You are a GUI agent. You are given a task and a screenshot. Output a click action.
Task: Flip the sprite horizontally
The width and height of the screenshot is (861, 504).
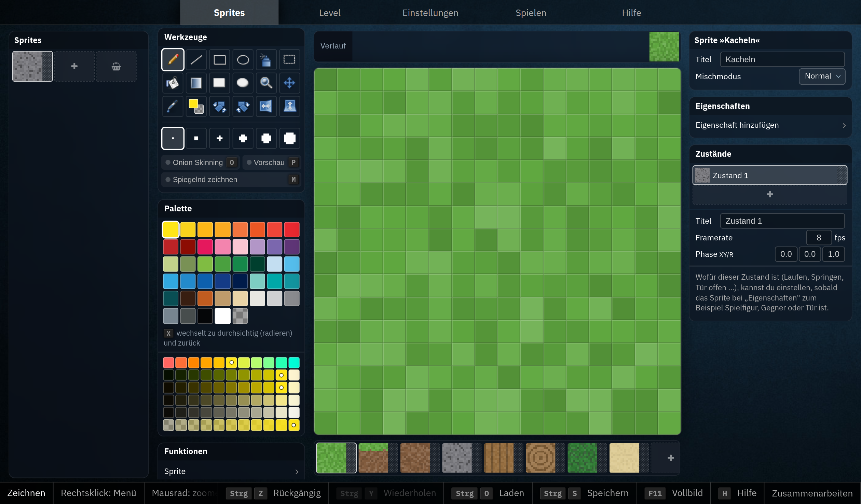click(x=266, y=106)
